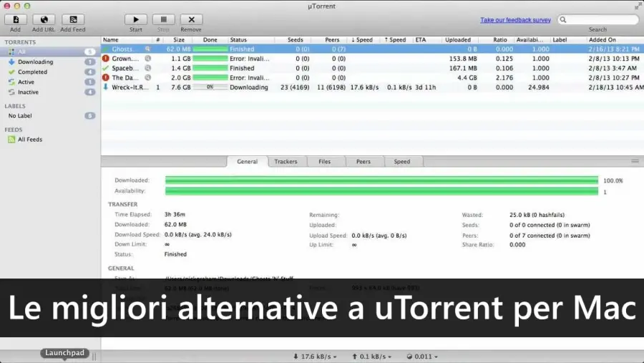Open the upload speed limit dropdown in status bar
Viewport: 644px width, 363px height.
pyautogui.click(x=371, y=357)
